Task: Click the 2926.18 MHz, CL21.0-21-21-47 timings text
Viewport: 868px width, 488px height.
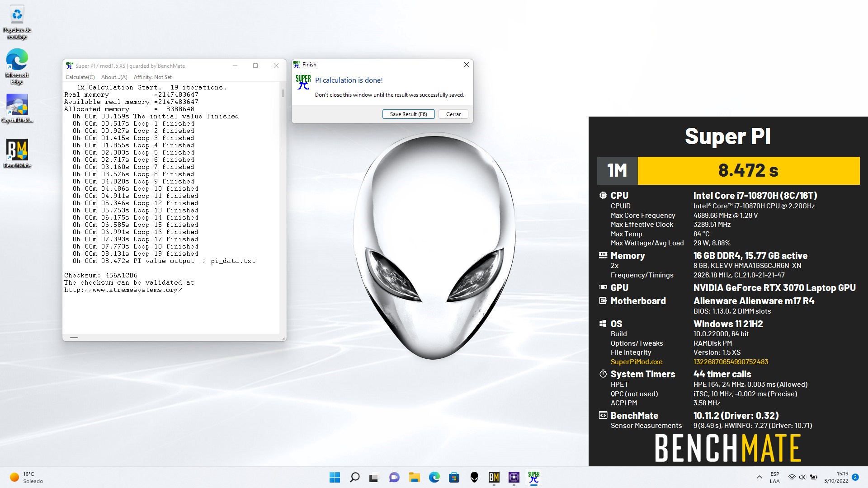Action: coord(739,275)
